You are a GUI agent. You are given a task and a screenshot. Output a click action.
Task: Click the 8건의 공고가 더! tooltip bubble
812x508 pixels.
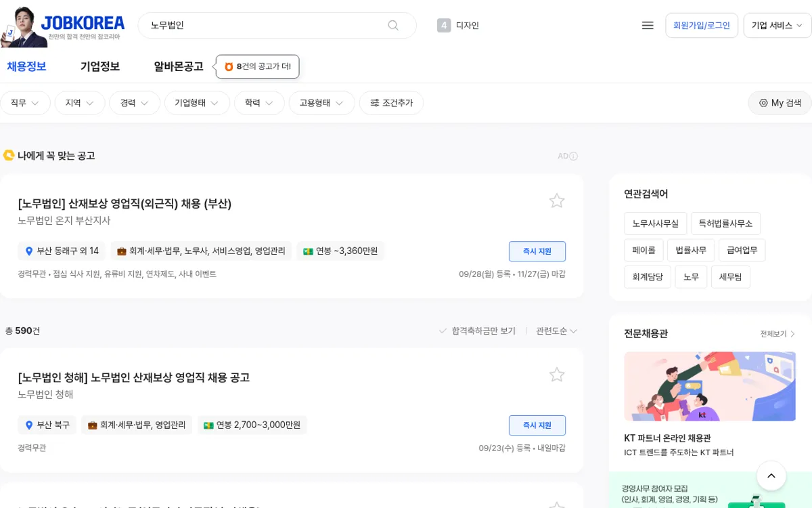tap(257, 66)
